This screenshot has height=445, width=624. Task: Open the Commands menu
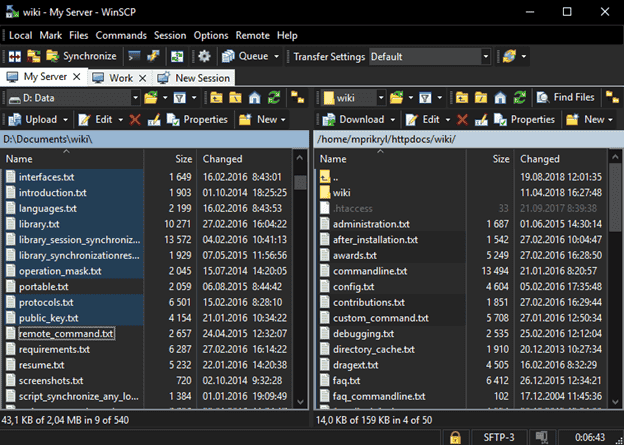click(121, 35)
